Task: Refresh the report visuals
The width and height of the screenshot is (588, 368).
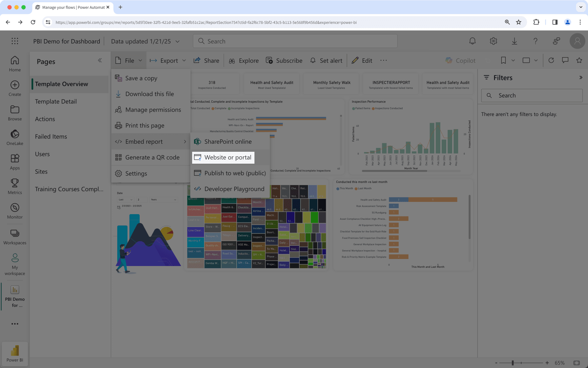Action: (x=551, y=60)
